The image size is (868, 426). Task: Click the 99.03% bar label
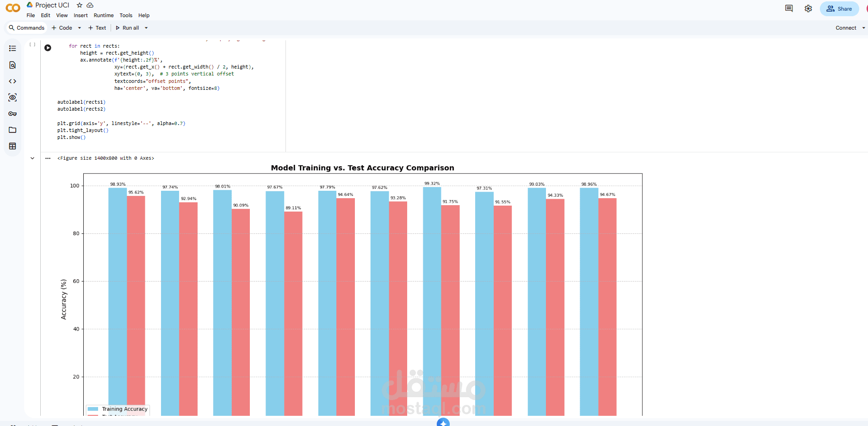(537, 184)
